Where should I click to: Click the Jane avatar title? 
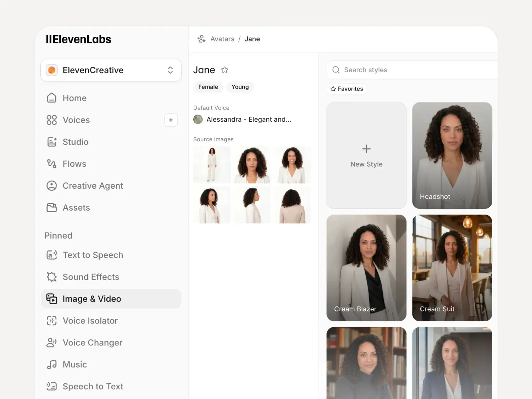(204, 70)
